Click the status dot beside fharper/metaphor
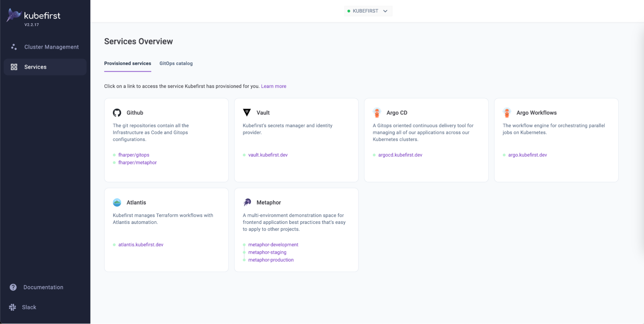This screenshot has width=644, height=324. (x=114, y=163)
